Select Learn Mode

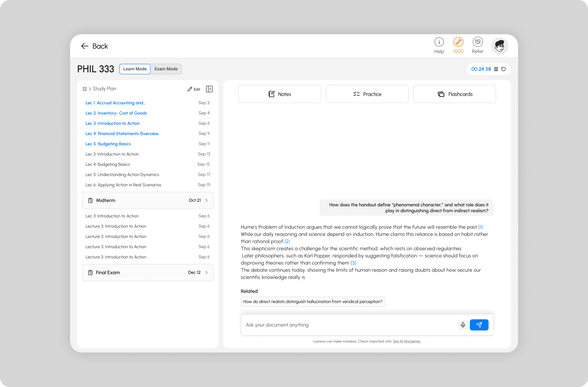[x=135, y=69]
